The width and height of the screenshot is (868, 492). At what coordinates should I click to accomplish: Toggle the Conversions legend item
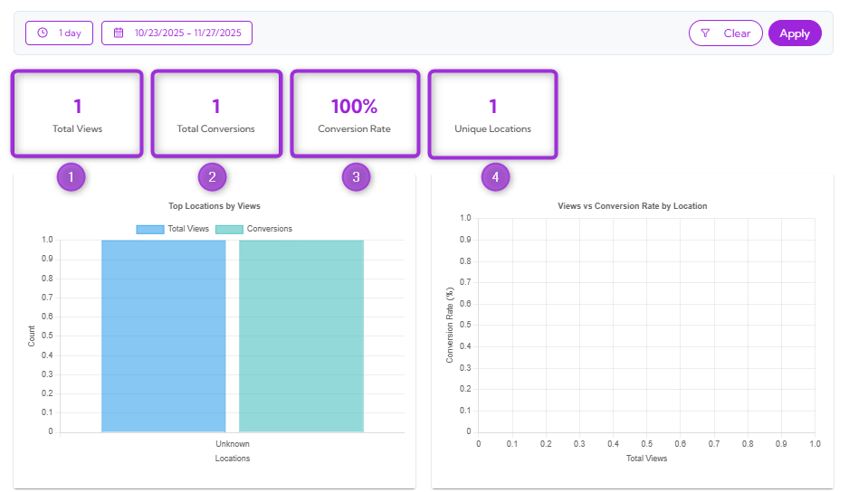254,229
